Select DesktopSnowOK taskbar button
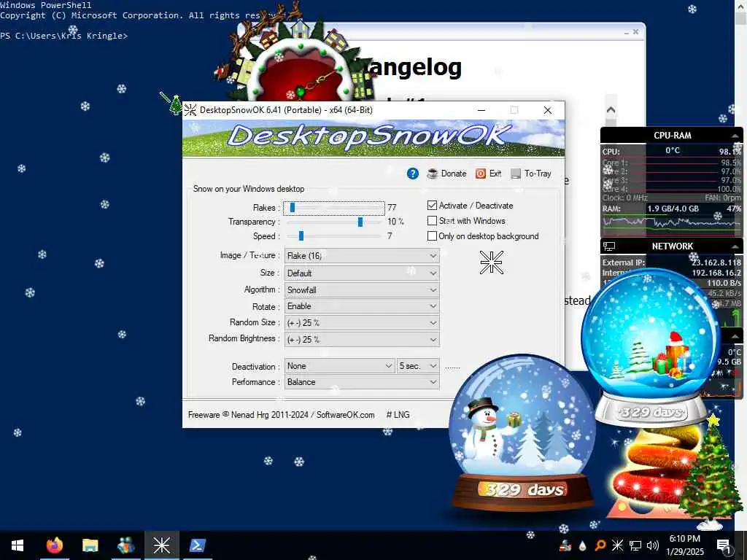This screenshot has height=560, width=747. click(x=161, y=545)
